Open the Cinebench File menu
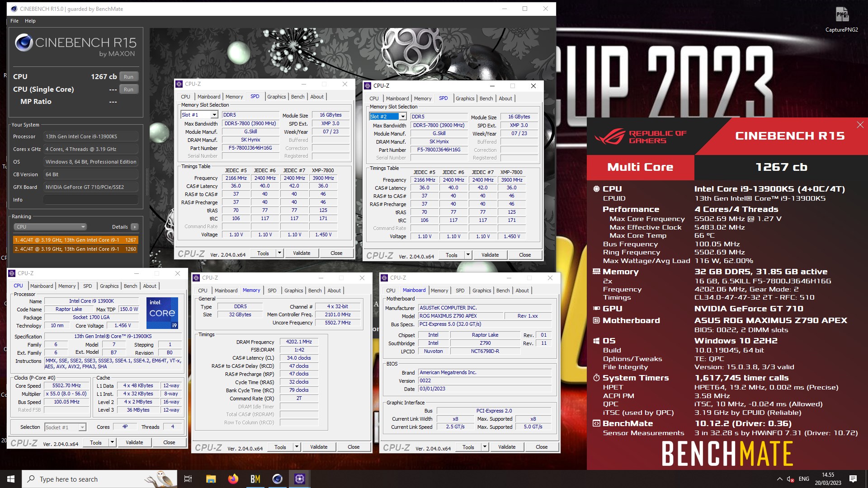Viewport: 868px width, 488px height. pyautogui.click(x=14, y=21)
